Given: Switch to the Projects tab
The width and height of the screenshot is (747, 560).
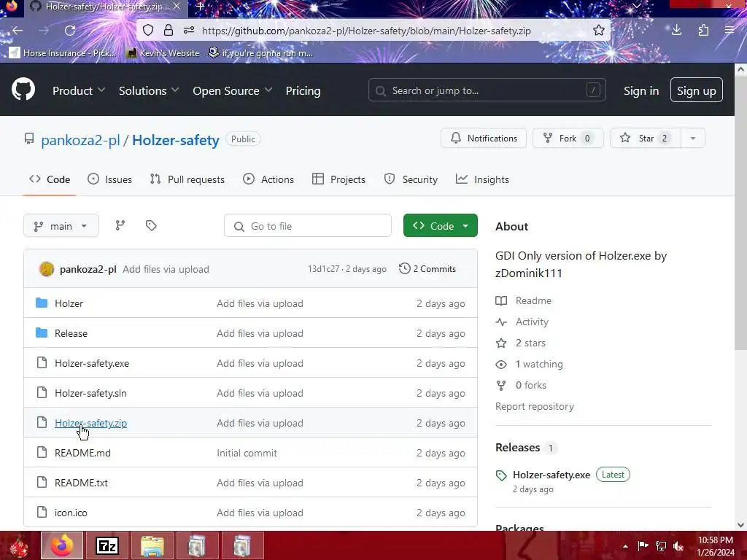Looking at the screenshot, I should pos(338,179).
